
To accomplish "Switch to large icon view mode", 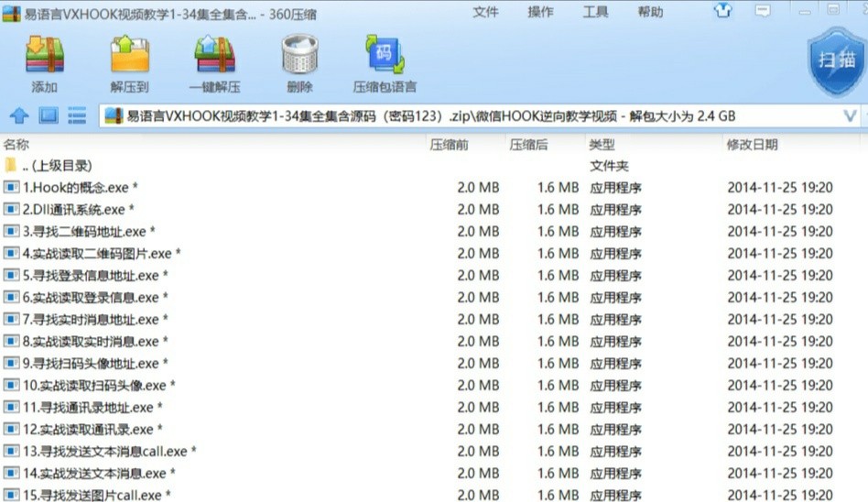I will point(49,115).
